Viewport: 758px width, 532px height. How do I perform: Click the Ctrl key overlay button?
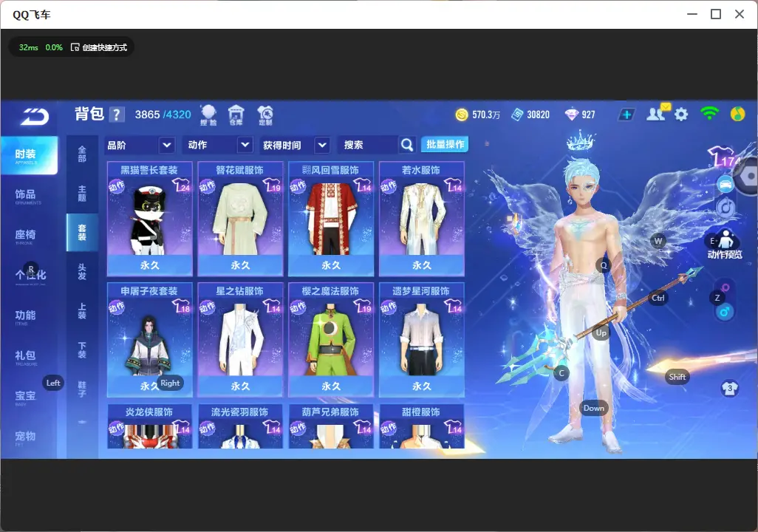coord(658,298)
